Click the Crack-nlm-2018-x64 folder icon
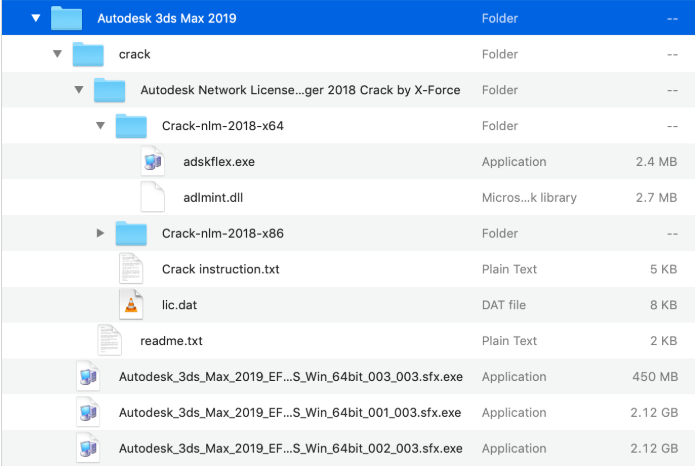 point(131,126)
